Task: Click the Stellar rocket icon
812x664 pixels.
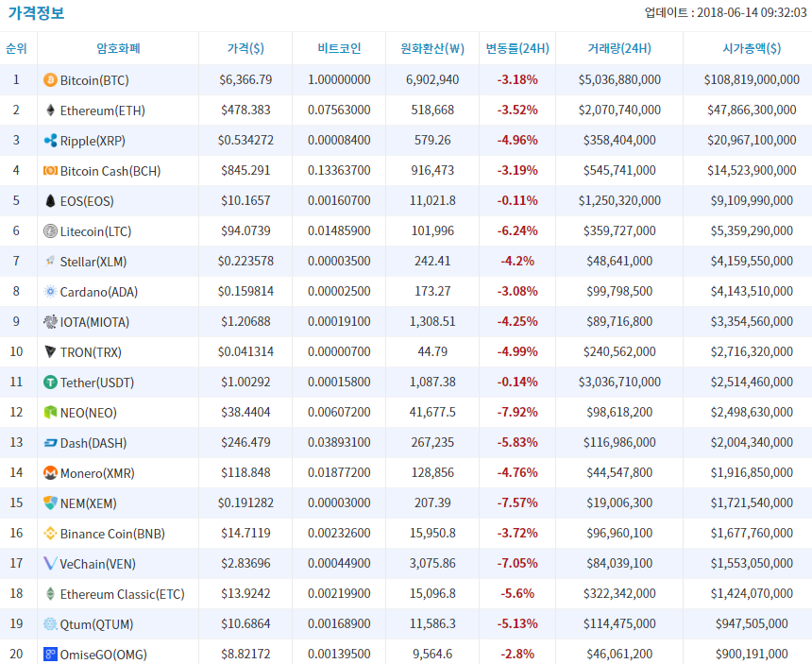Action: click(50, 261)
